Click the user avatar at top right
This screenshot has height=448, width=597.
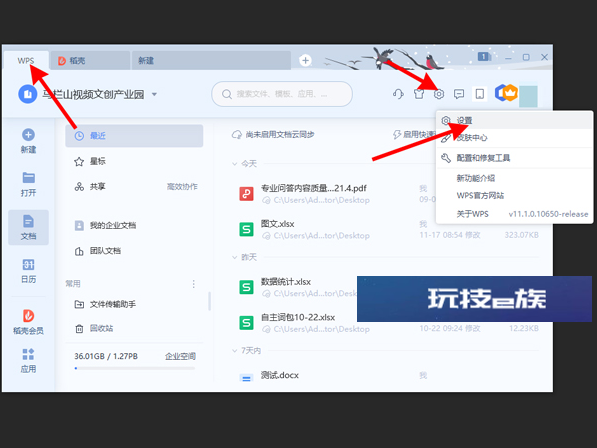528,96
